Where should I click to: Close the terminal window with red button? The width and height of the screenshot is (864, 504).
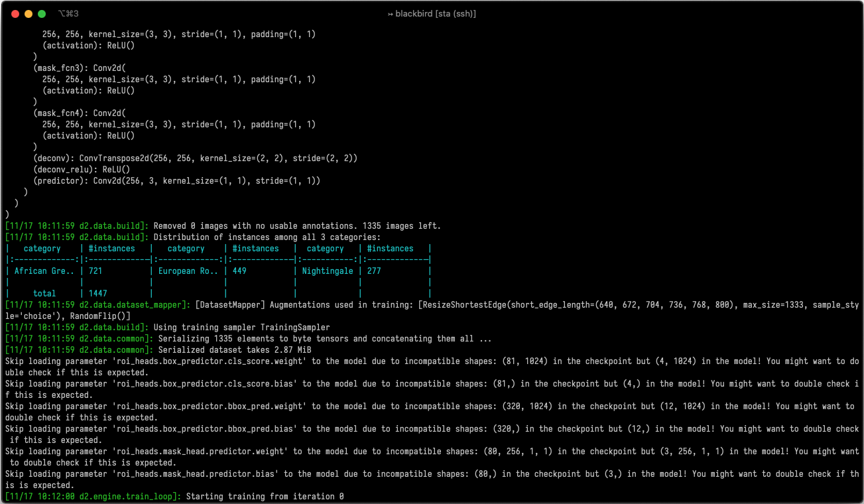(x=15, y=14)
